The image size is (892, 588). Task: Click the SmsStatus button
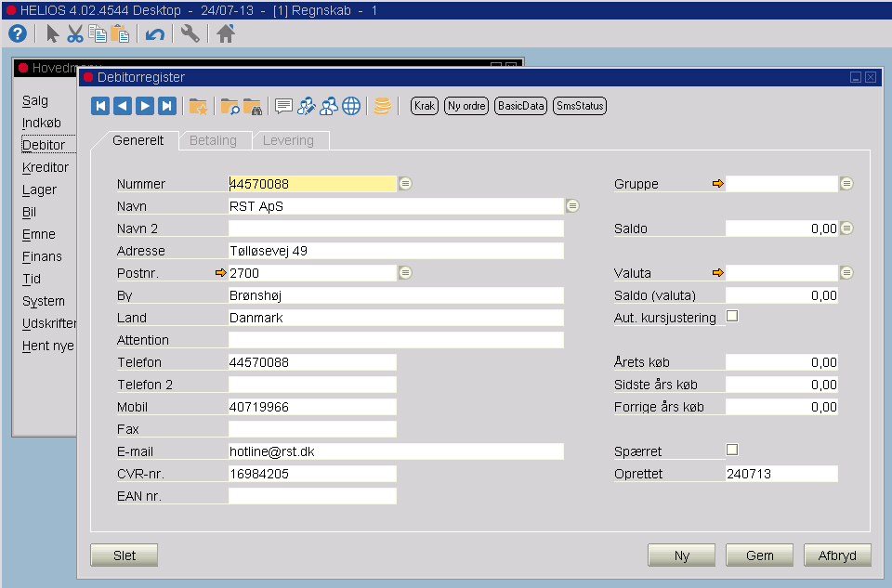pyautogui.click(x=580, y=106)
